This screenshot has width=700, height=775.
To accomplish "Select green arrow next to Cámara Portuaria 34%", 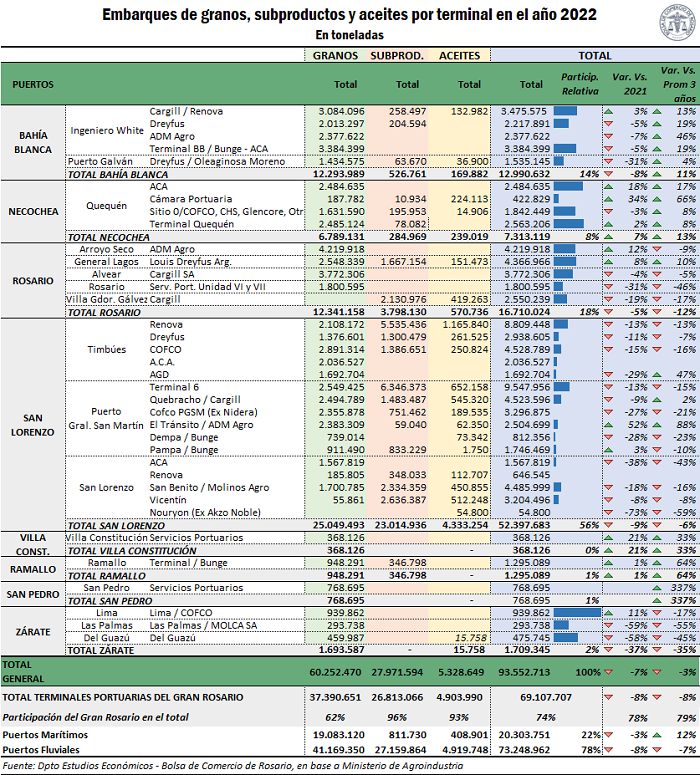I will click(x=609, y=199).
